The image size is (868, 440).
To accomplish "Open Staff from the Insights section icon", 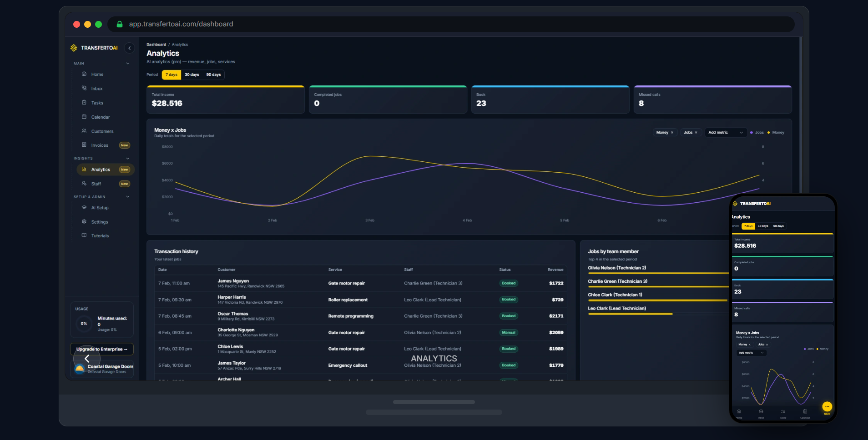I will (x=85, y=184).
